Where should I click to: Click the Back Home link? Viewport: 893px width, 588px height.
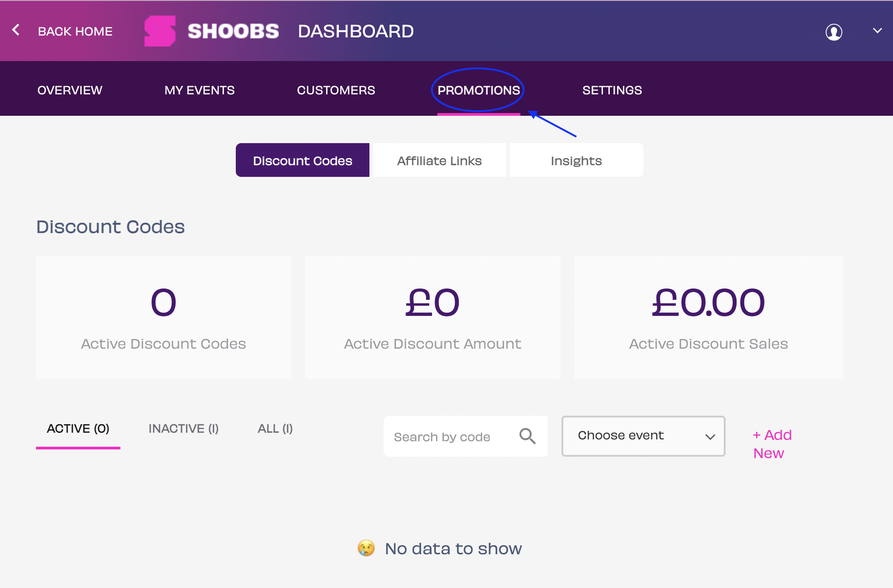coord(75,31)
